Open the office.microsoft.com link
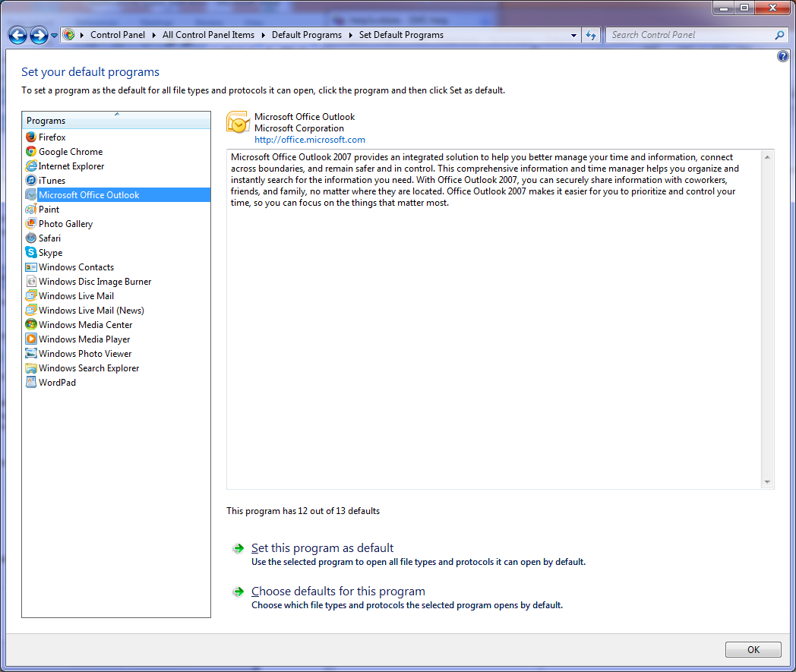 309,140
